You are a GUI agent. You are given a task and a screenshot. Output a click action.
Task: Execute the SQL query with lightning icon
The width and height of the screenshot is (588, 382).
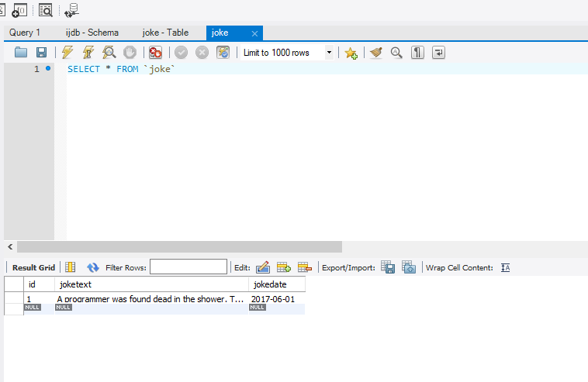[67, 53]
